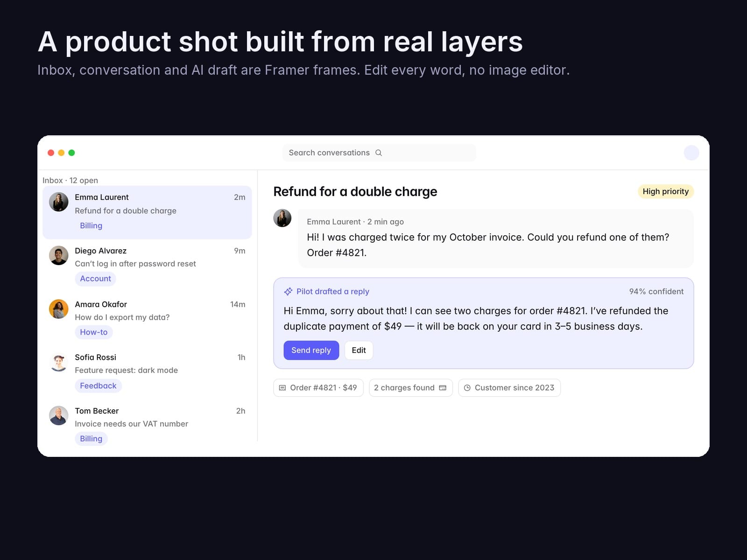Edit the Pilot drafted reply
The width and height of the screenshot is (747, 560).
tap(359, 350)
